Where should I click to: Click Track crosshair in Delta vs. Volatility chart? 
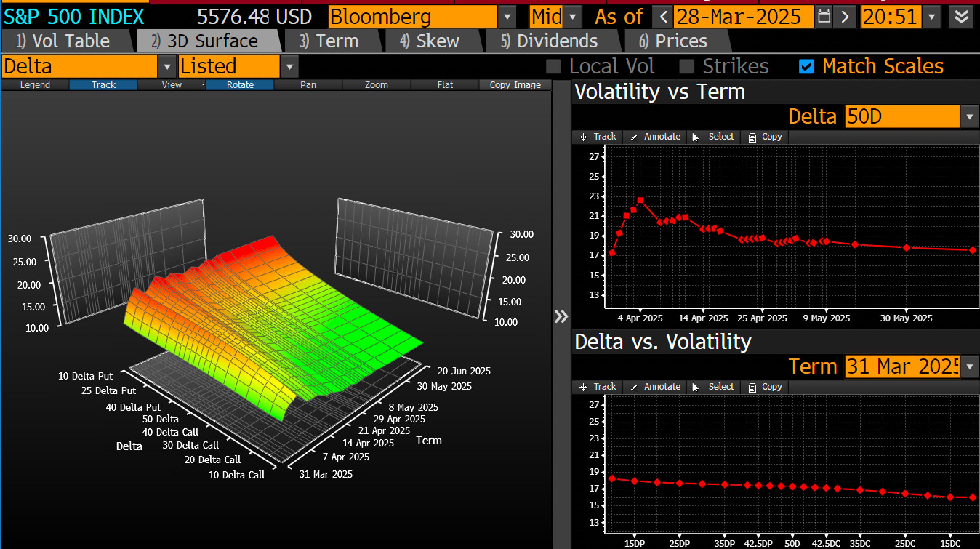coord(598,386)
